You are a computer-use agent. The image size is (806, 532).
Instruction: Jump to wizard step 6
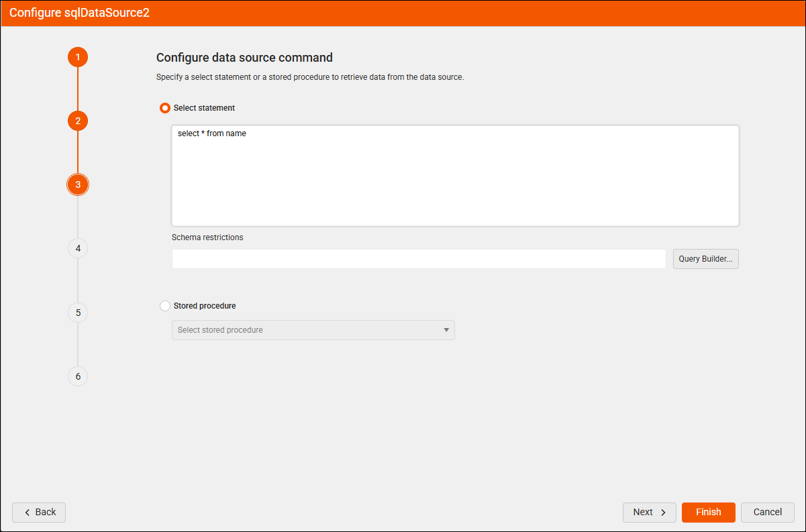(78, 376)
